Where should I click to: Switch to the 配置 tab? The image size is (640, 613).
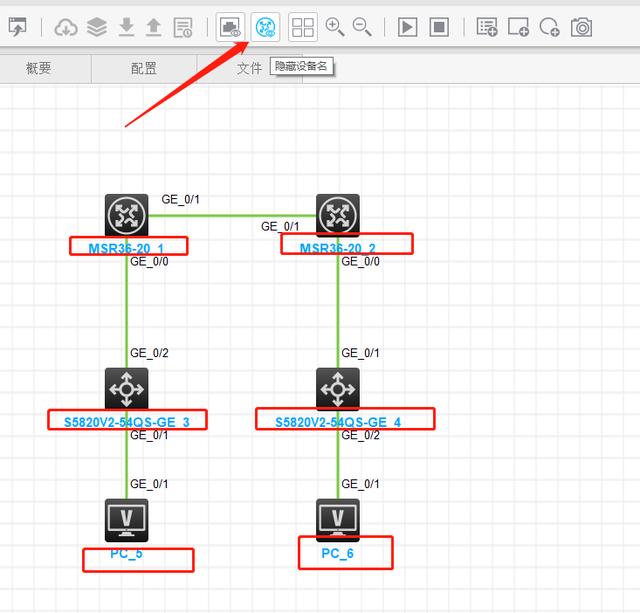pos(144,68)
